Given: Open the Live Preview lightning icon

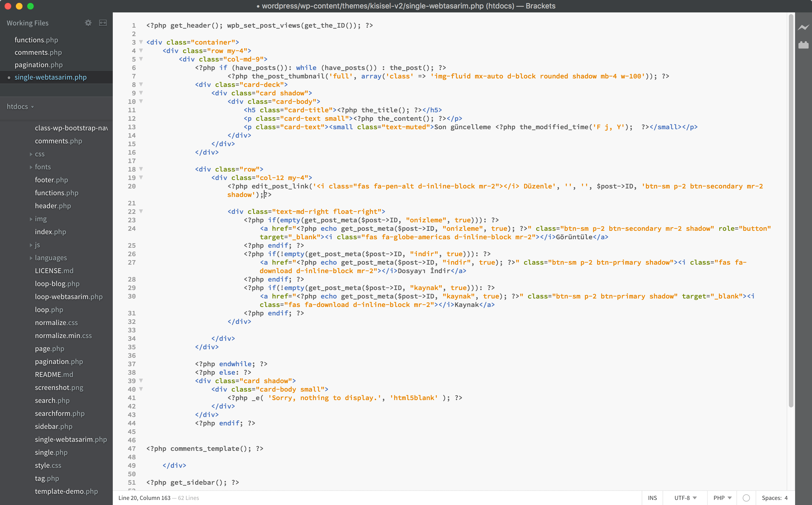Looking at the screenshot, I should coord(803,27).
